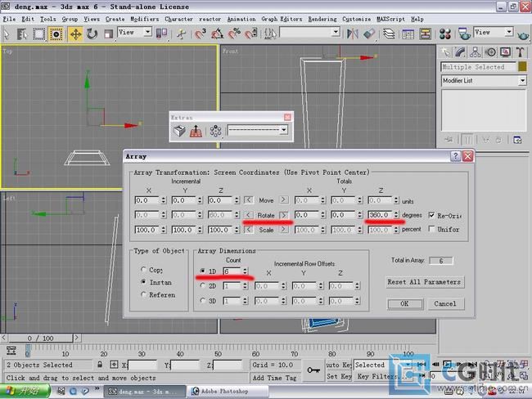This screenshot has height=399, width=532.
Task: Switch to the Display command panel tab
Action: click(x=506, y=52)
